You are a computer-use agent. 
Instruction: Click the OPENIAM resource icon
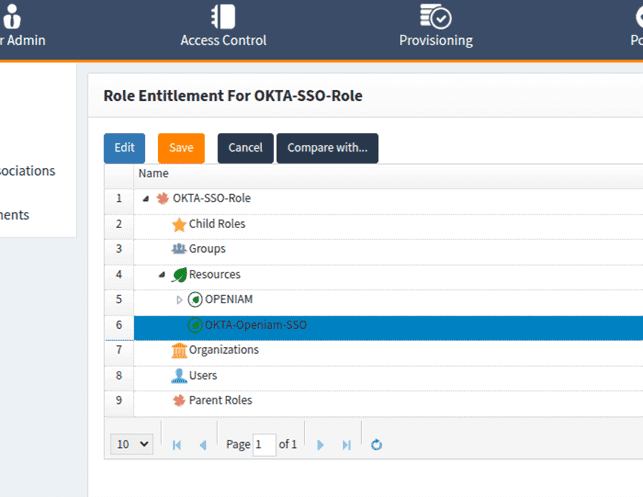pos(195,300)
